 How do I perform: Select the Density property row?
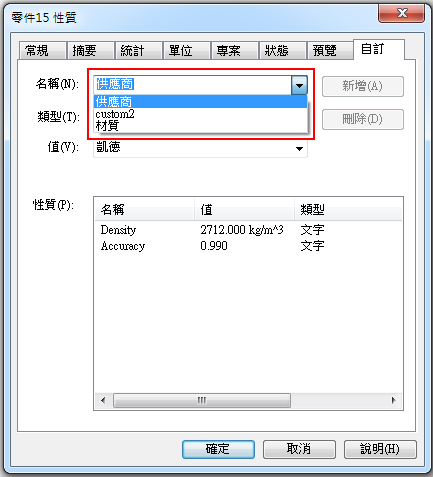pyautogui.click(x=248, y=230)
